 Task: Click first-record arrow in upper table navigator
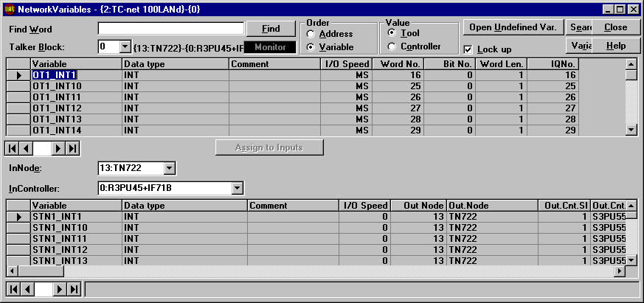pos(11,148)
